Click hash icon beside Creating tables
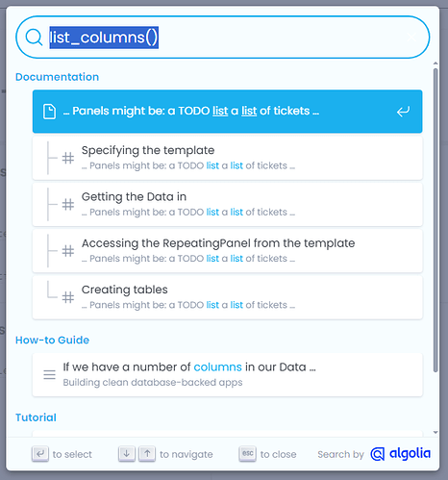The height and width of the screenshot is (480, 448). [x=68, y=297]
